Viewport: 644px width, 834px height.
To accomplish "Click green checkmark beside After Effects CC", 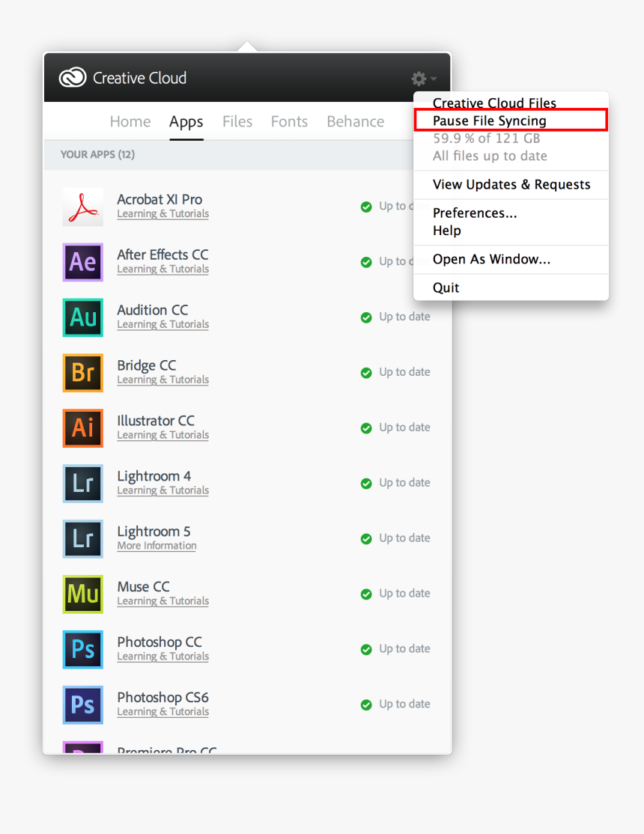I will tap(366, 262).
